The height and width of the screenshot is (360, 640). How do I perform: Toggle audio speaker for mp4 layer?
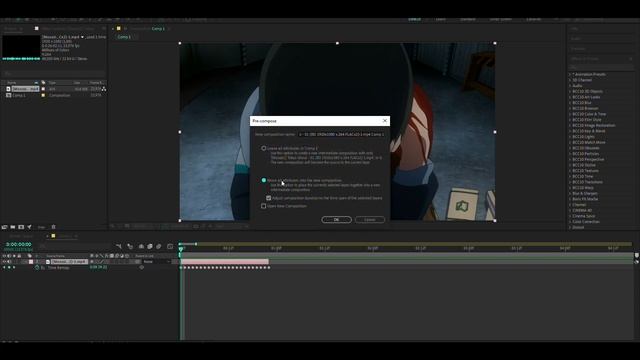coord(9,262)
